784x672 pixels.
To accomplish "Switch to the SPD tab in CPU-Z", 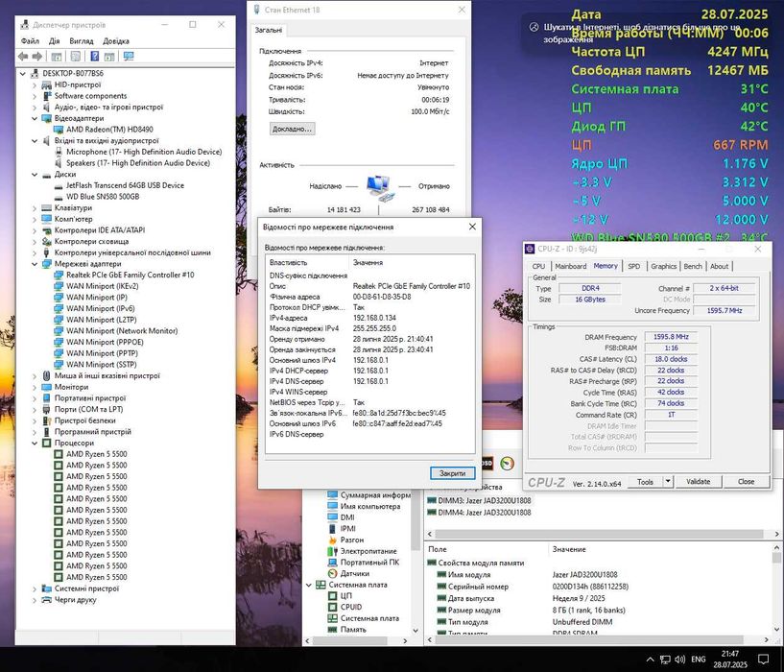I will 633,266.
